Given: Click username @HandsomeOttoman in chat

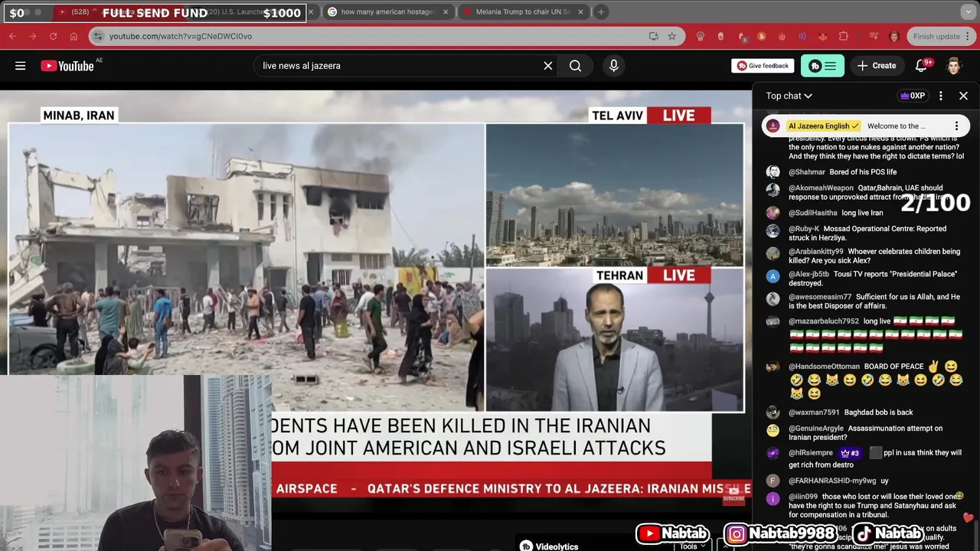Looking at the screenshot, I should pos(824,367).
